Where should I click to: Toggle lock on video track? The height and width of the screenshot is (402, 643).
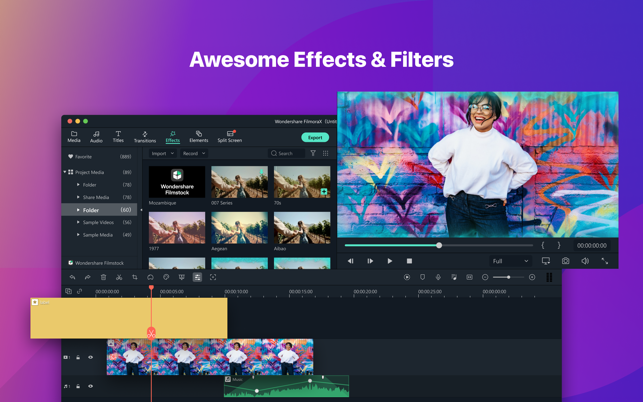[78, 357]
